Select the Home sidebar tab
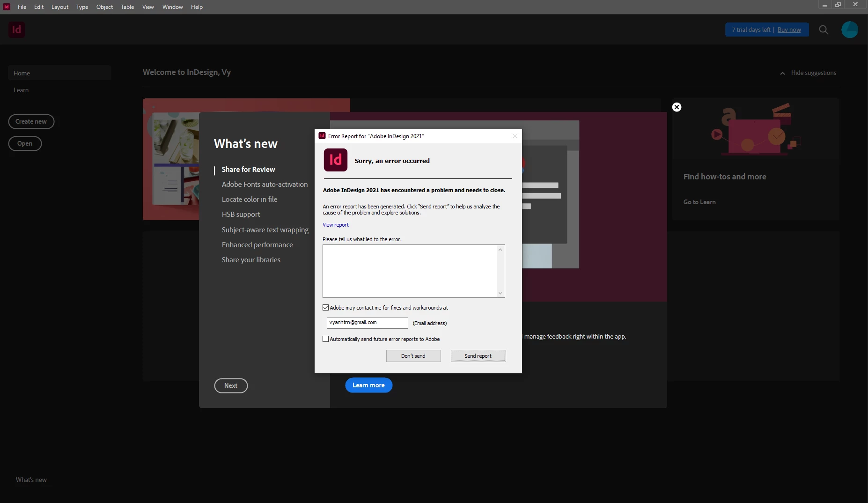Screen dimensions: 868x503 (59, 73)
